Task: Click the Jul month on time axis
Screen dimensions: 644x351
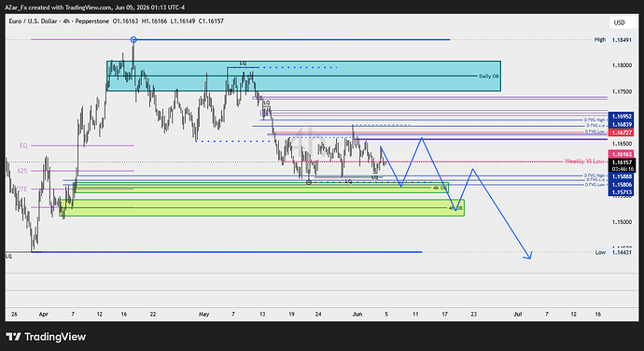Action: pyautogui.click(x=517, y=314)
